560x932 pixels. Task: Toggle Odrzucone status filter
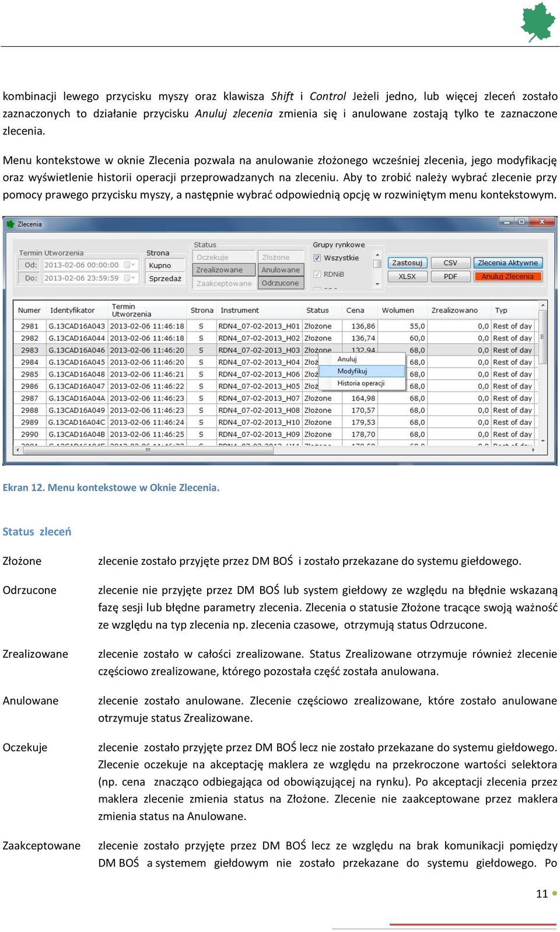[281, 283]
